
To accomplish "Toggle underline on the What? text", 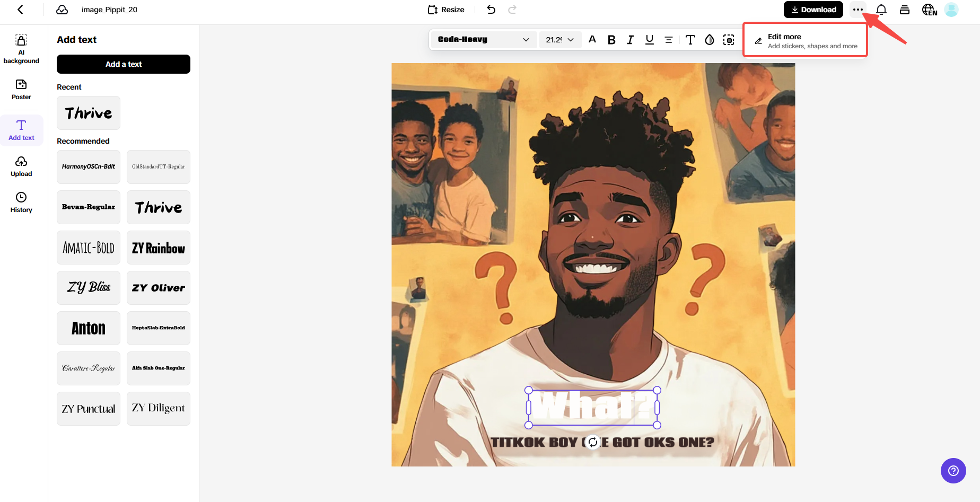I will point(649,39).
